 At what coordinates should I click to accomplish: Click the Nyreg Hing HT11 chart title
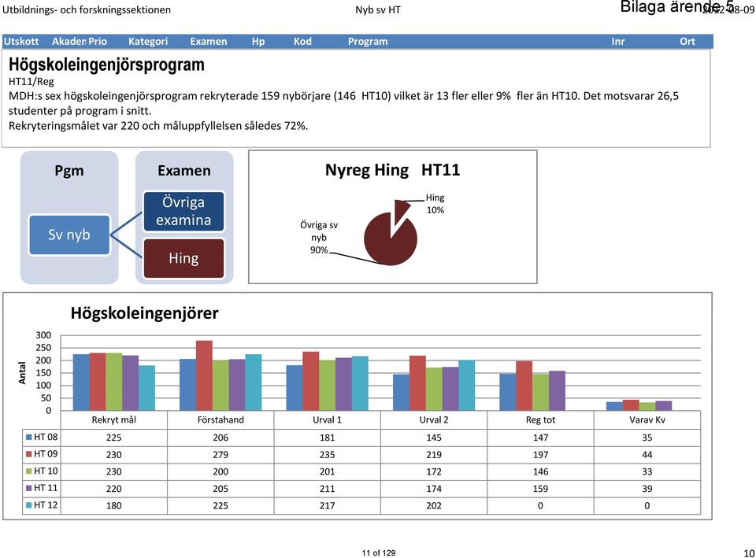pyautogui.click(x=392, y=170)
